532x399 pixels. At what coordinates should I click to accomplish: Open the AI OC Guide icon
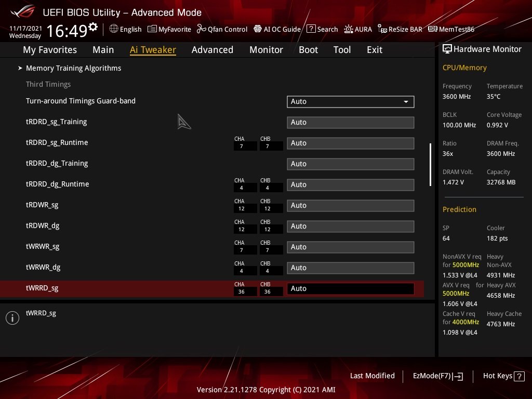(x=258, y=29)
